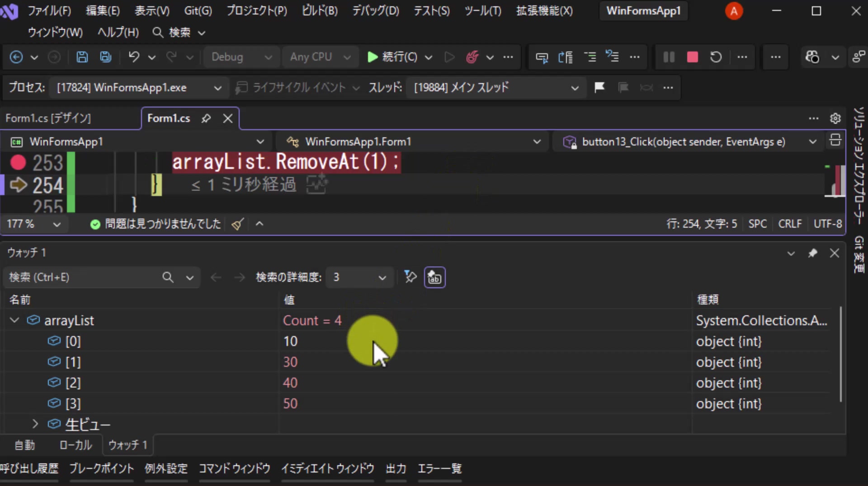Click the UTF-8 encoding indicator
This screenshot has height=486, width=868.
pos(827,224)
